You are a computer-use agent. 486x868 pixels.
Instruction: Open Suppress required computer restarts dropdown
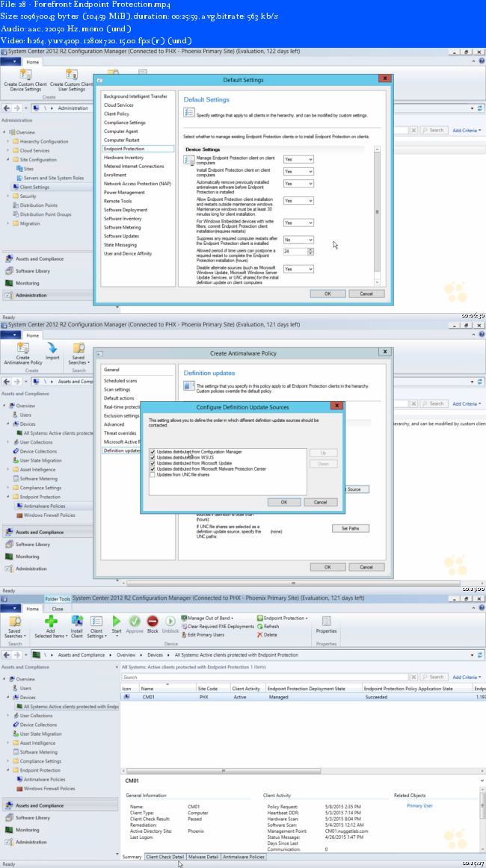298,240
